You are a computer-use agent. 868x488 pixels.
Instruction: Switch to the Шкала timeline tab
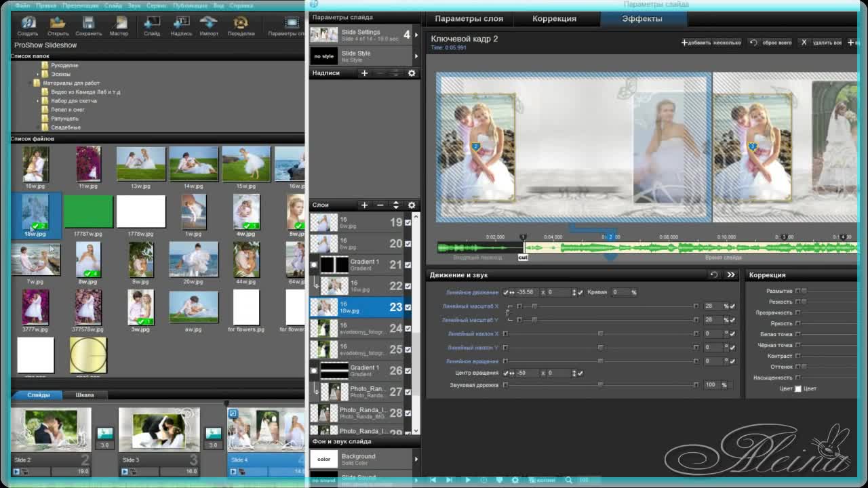(85, 394)
